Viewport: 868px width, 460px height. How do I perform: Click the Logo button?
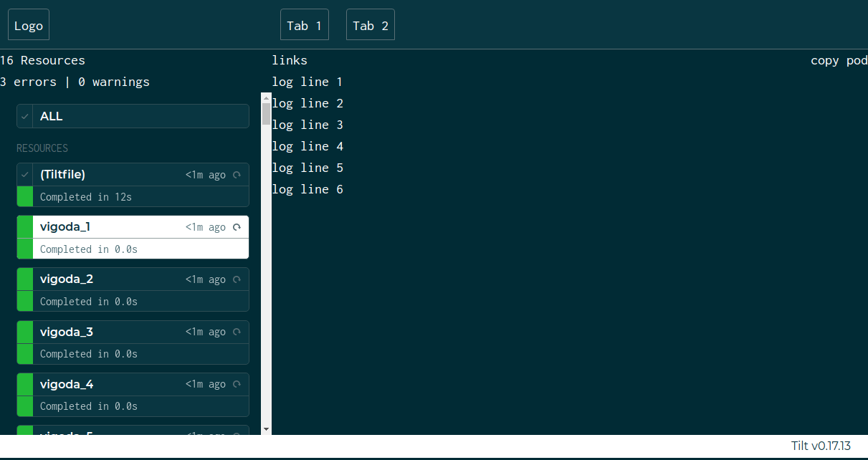pyautogui.click(x=29, y=25)
